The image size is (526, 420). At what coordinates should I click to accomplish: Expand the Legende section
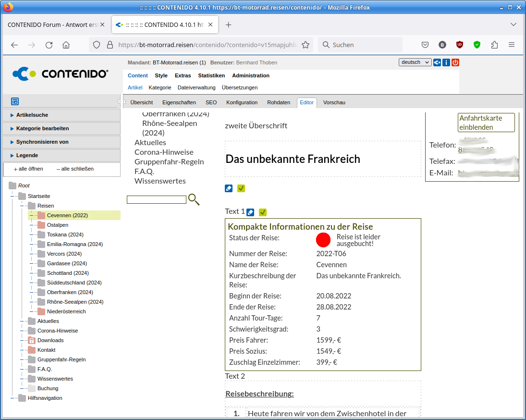click(x=27, y=155)
